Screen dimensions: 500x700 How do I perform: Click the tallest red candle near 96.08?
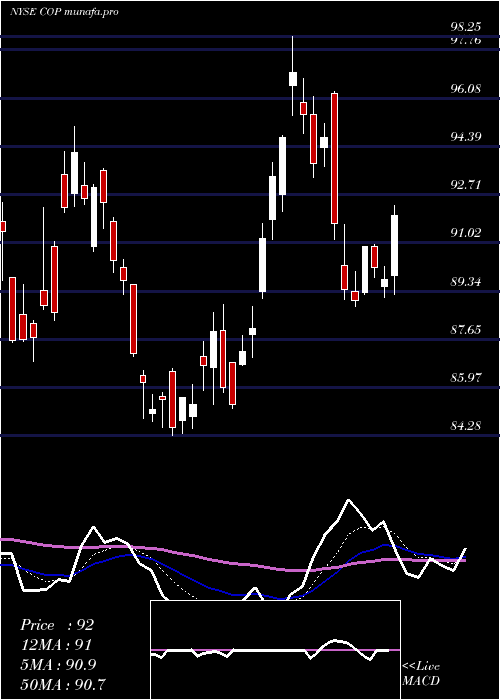tap(334, 158)
